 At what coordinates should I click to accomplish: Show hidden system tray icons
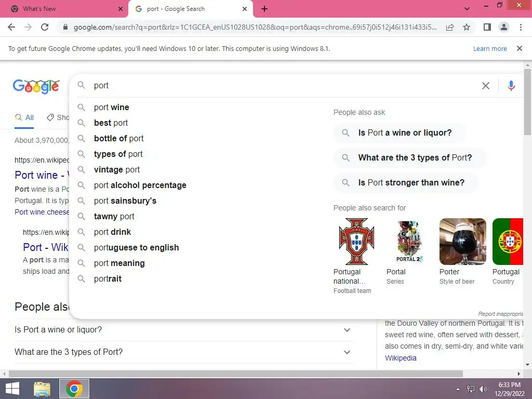pos(458,389)
